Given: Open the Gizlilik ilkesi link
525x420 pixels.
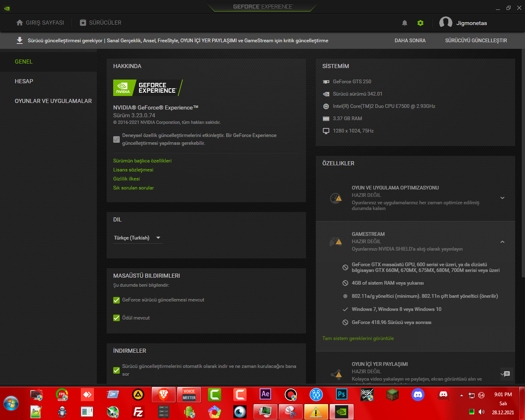Looking at the screenshot, I should point(126,179).
